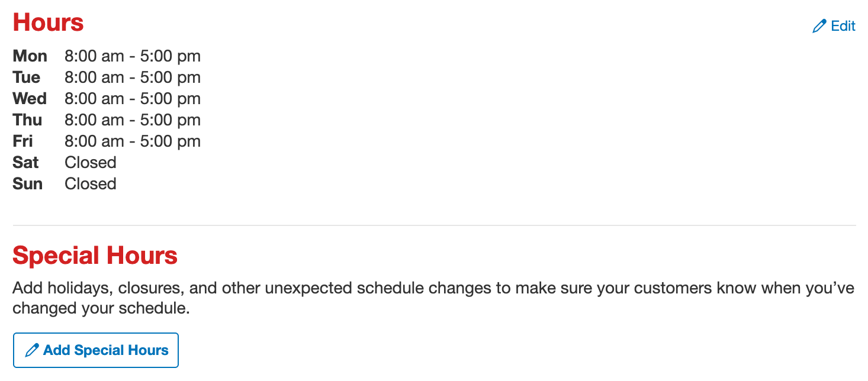Click Wednesday's 8:00 am - 5:00 pm hours
Image resolution: width=868 pixels, height=381 pixels.
[x=133, y=99]
